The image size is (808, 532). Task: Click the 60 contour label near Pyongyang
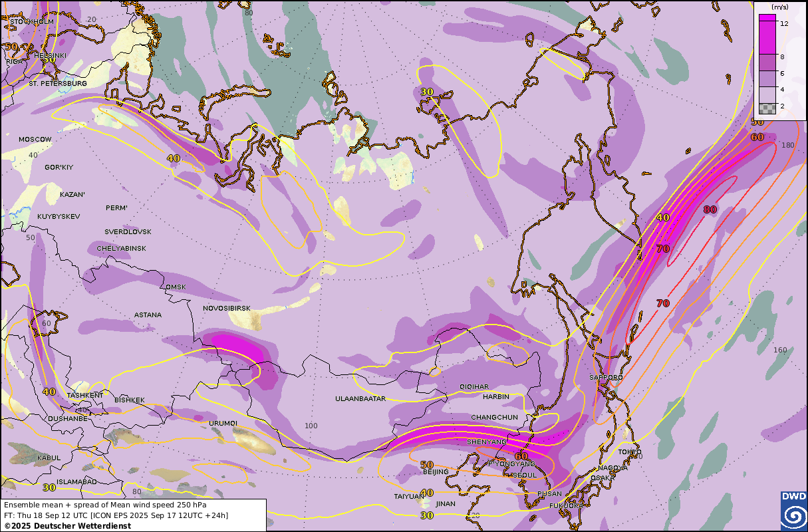(521, 456)
